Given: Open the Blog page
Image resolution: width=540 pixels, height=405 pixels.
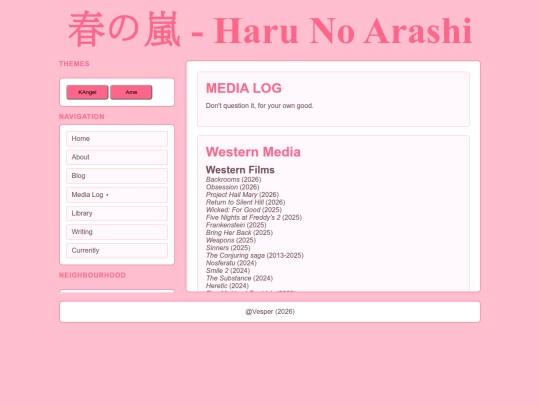Looking at the screenshot, I should (x=117, y=176).
